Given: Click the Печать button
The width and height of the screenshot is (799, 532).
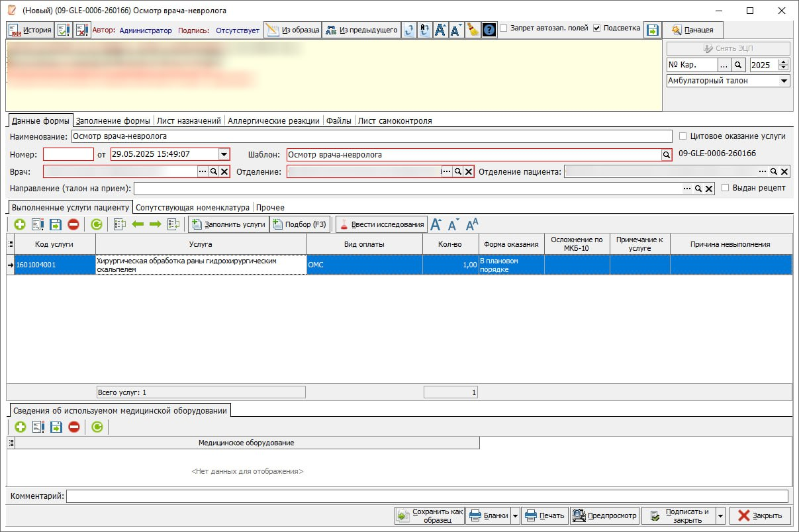Looking at the screenshot, I should (544, 516).
